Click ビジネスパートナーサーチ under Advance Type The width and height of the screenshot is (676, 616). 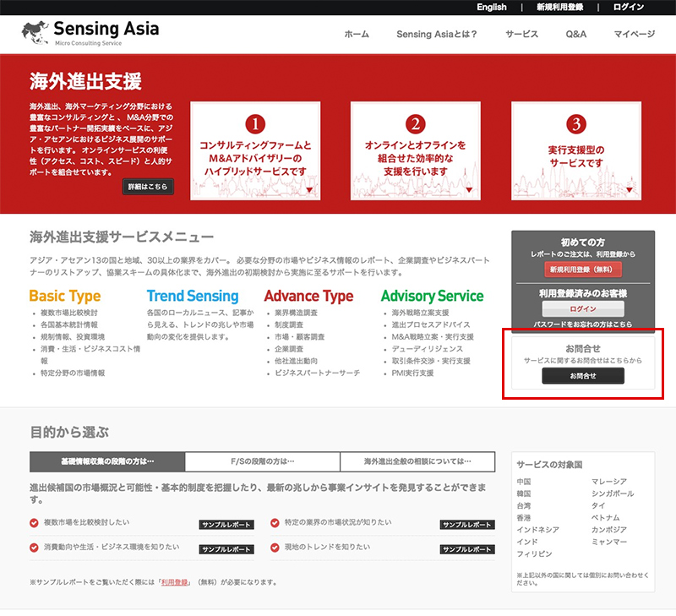pos(318,373)
